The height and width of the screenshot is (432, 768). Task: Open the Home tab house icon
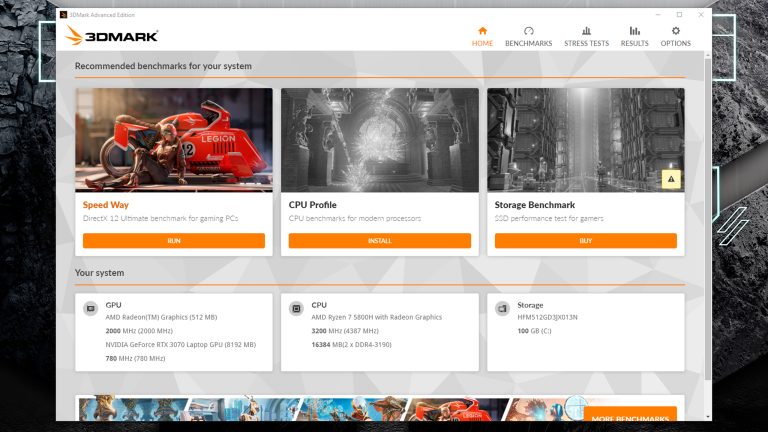(x=482, y=31)
